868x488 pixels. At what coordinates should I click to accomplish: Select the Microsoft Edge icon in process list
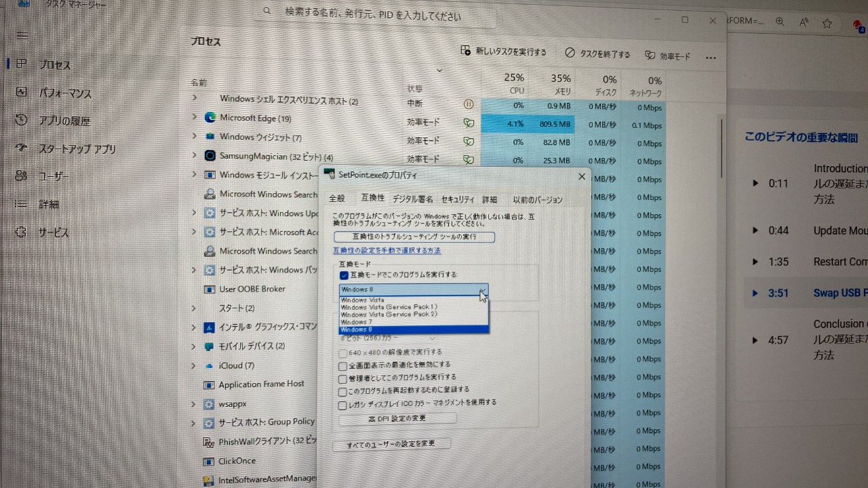pos(210,117)
